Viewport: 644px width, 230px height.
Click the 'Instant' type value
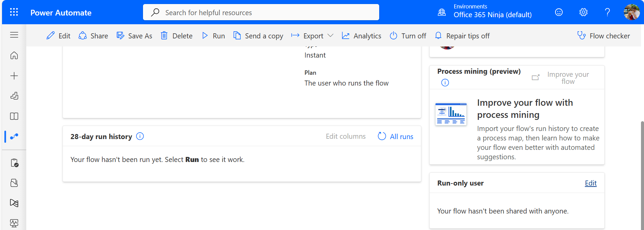click(x=315, y=55)
